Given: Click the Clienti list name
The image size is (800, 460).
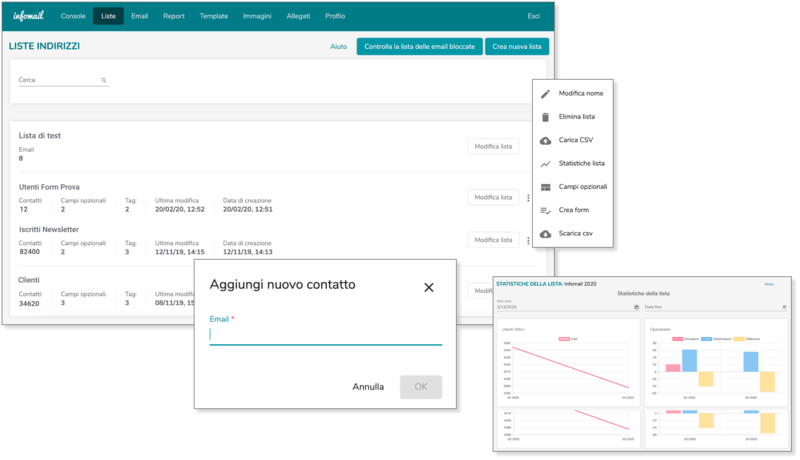Looking at the screenshot, I should click(x=29, y=280).
